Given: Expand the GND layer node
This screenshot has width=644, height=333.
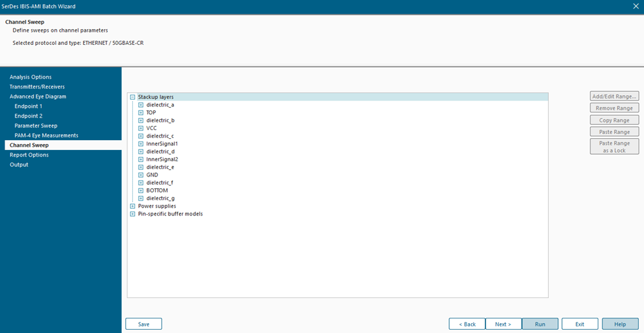Looking at the screenshot, I should click(141, 175).
